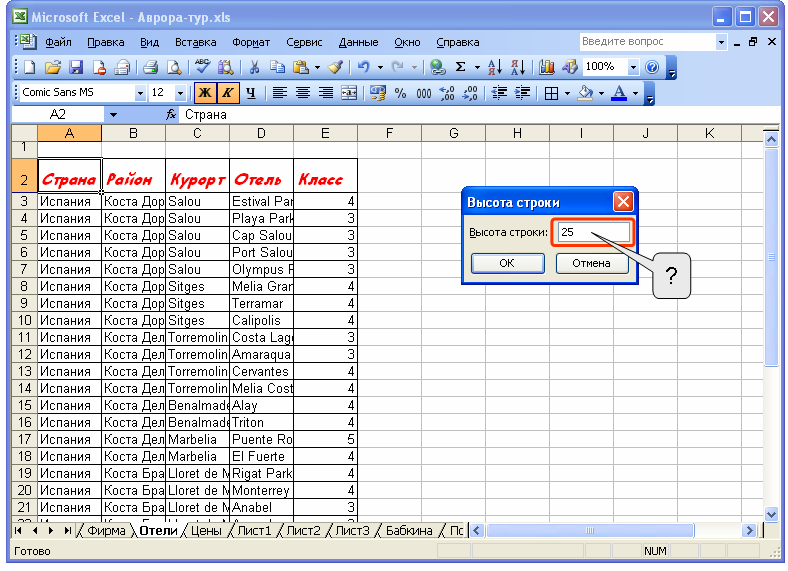Toggle Underline (Ч) formatting
The height and width of the screenshot is (571, 788).
(251, 93)
